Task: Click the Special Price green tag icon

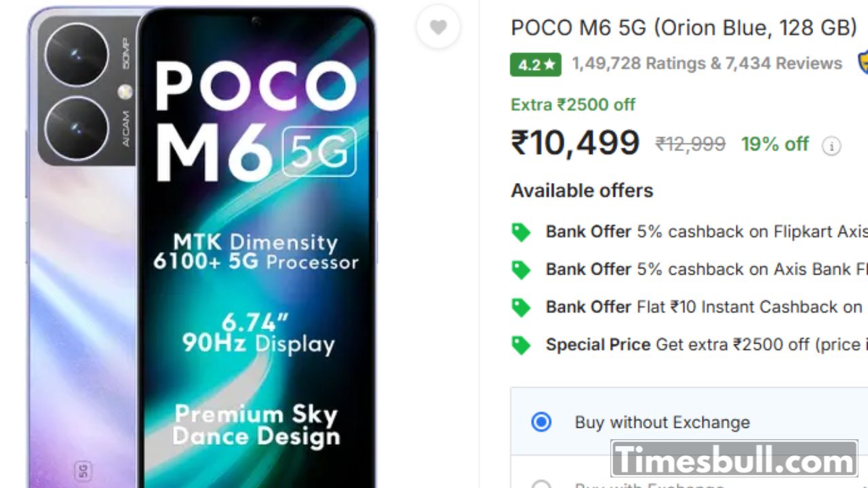Action: pyautogui.click(x=521, y=345)
